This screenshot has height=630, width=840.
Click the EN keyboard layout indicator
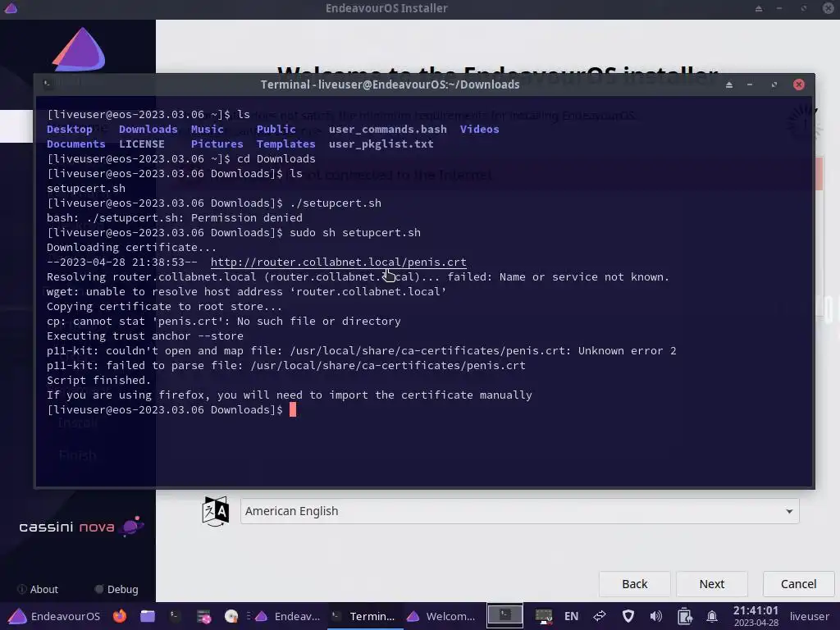(x=571, y=616)
